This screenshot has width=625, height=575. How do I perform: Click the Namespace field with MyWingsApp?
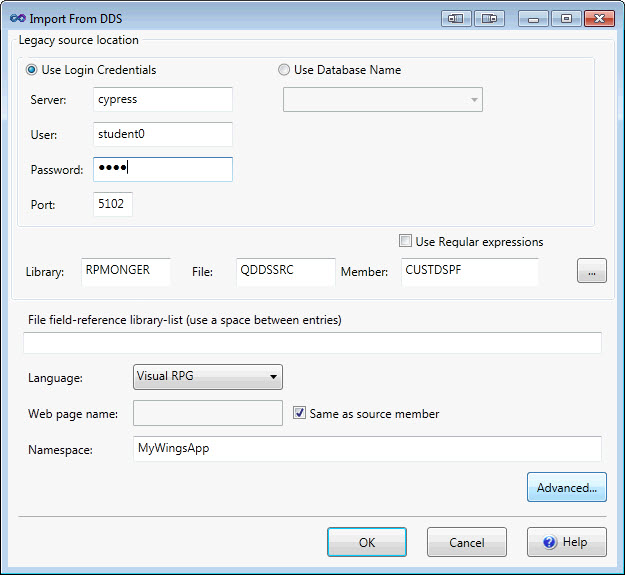point(367,449)
